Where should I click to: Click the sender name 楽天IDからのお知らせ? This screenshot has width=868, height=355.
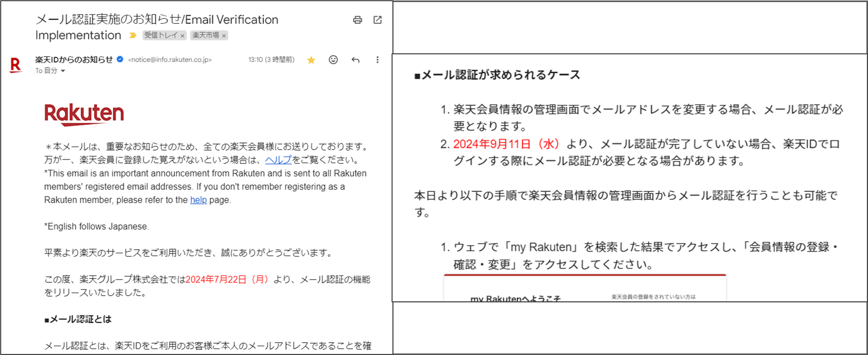click(x=74, y=59)
